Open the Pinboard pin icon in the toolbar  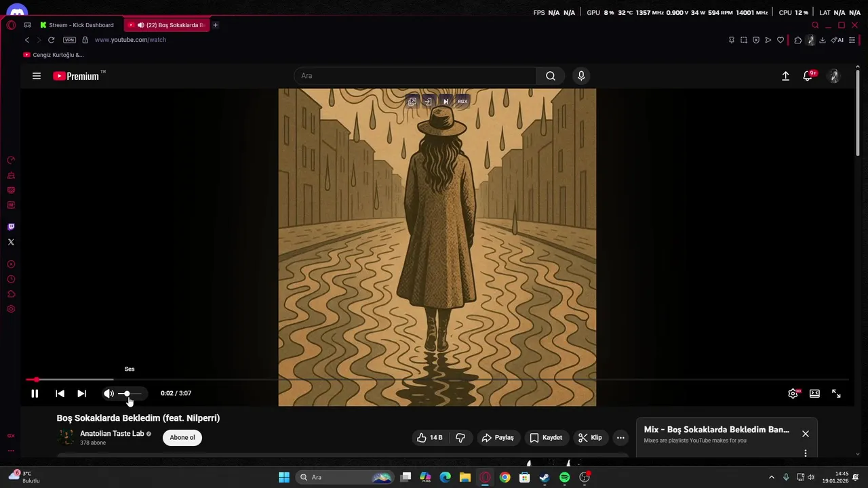click(x=731, y=40)
